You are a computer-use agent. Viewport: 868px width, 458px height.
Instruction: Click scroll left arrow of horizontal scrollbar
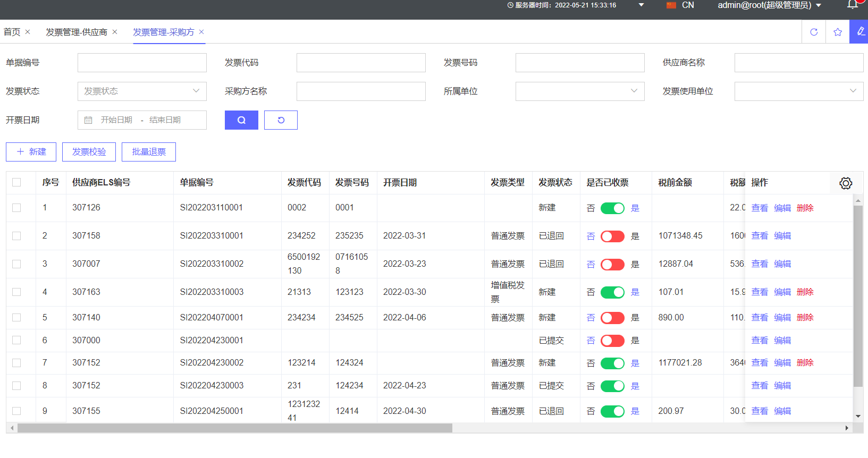click(12, 428)
